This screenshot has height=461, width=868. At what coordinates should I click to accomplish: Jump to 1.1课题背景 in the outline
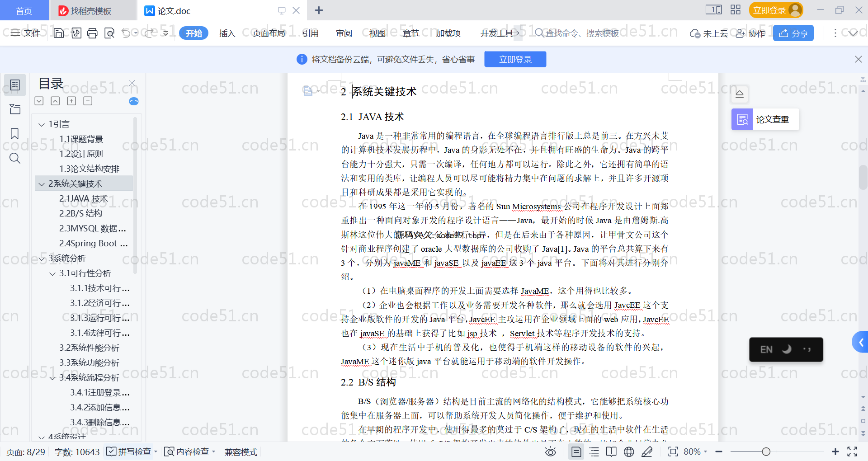81,139
